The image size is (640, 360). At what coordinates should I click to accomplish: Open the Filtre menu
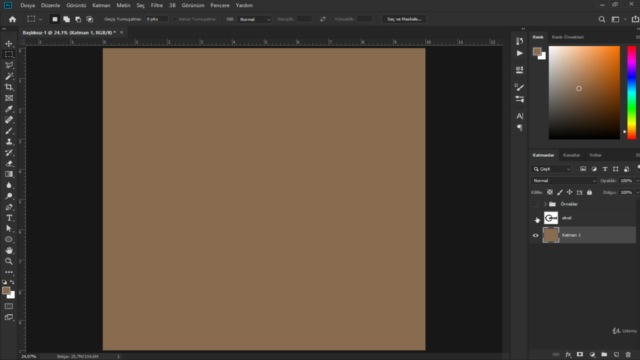(157, 5)
